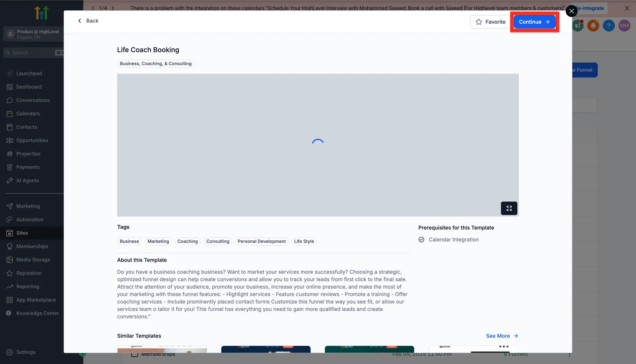
Task: Click the Continue button
Action: coord(534,22)
